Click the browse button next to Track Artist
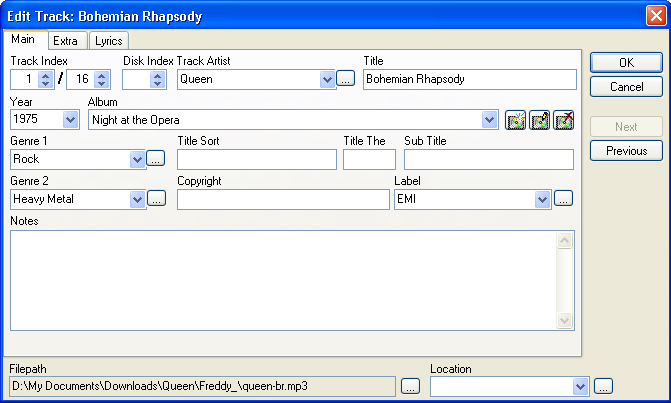The image size is (671, 403). 345,79
